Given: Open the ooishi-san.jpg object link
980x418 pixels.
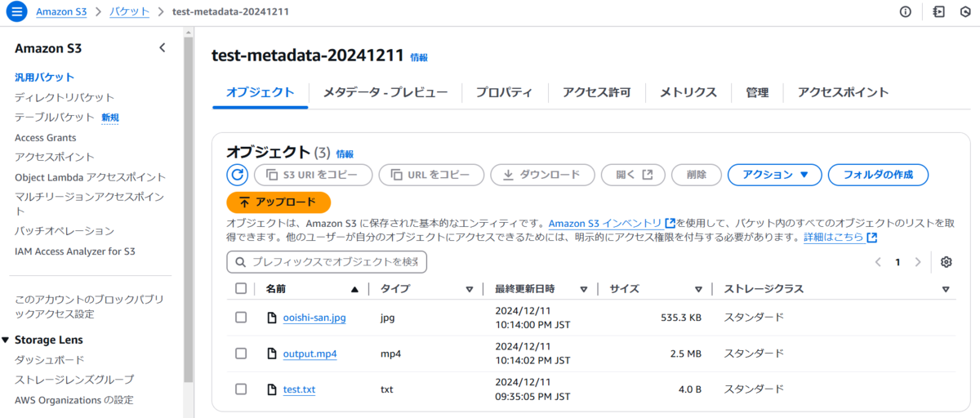Looking at the screenshot, I should coord(314,318).
